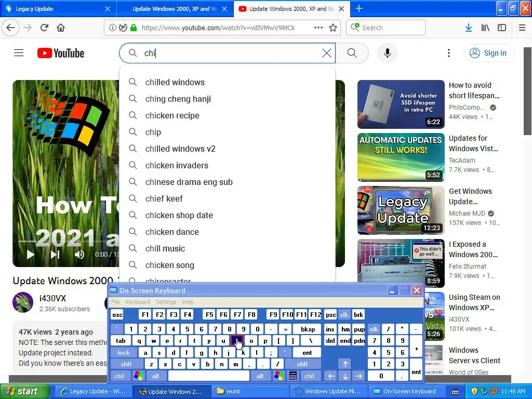Select the suggestion chip
Screen dimensions: 532x399
[x=227, y=132]
